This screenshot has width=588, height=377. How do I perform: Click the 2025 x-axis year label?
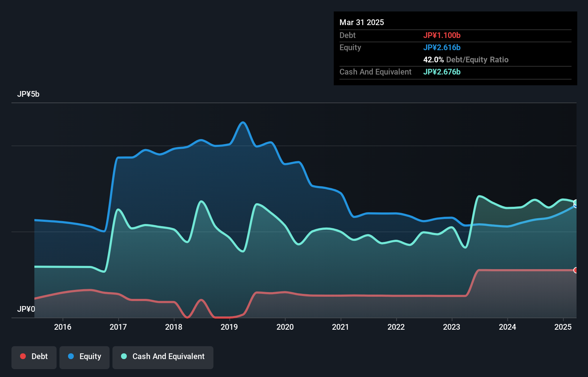click(x=563, y=327)
